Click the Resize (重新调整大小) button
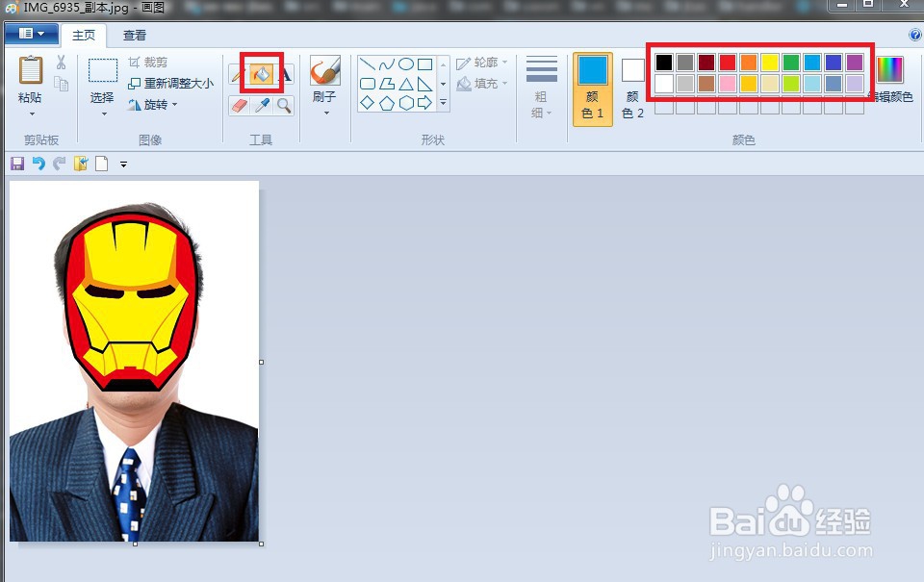 point(171,84)
